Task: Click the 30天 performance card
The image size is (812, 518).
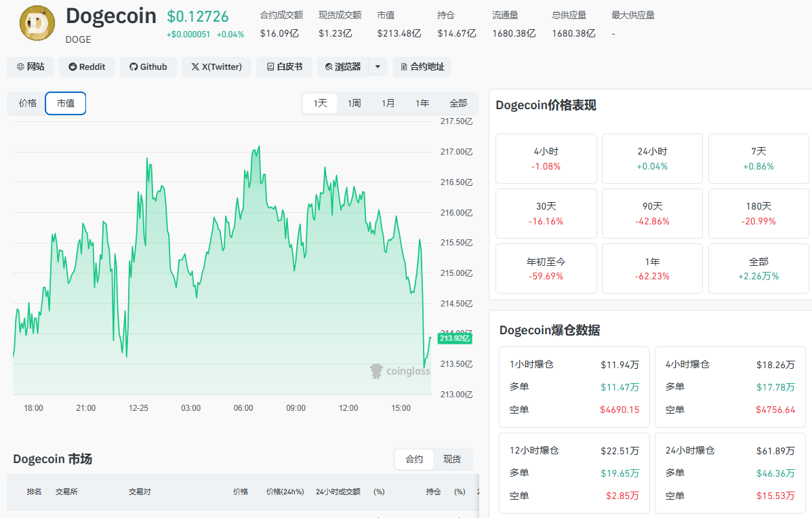Action: click(x=546, y=214)
